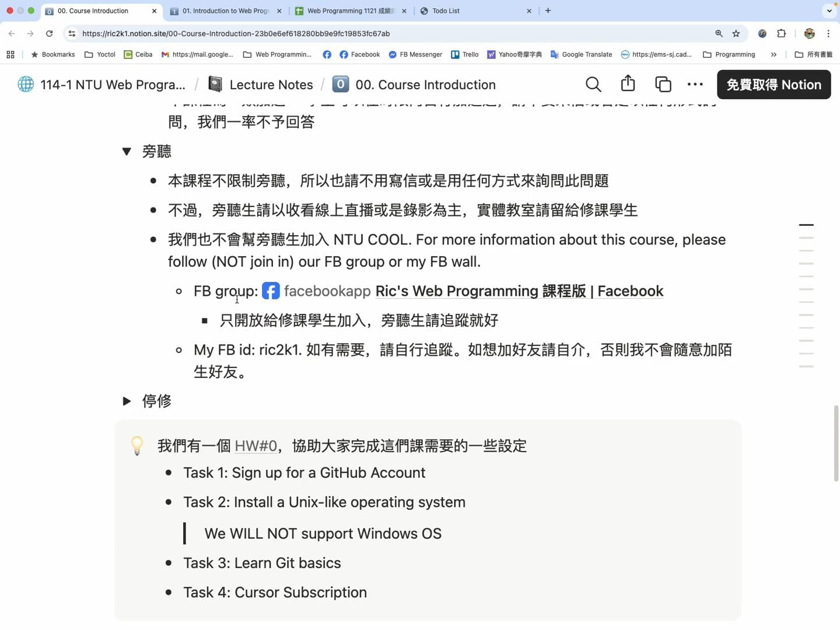Collapse the 旁聽 toggle section
Image resolution: width=840 pixels, height=630 pixels.
(127, 152)
